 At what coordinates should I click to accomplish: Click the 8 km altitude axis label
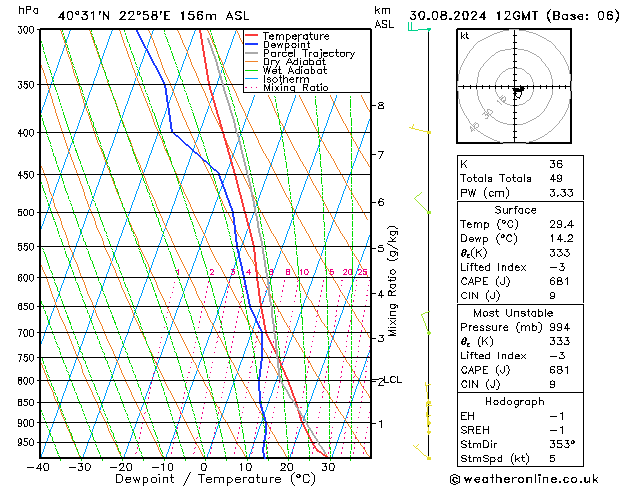pyautogui.click(x=381, y=105)
